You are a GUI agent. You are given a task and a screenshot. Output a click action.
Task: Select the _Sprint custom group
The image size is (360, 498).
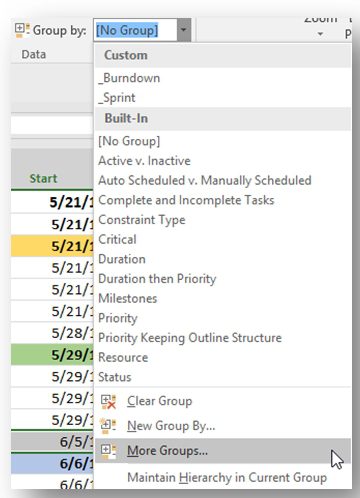117,98
